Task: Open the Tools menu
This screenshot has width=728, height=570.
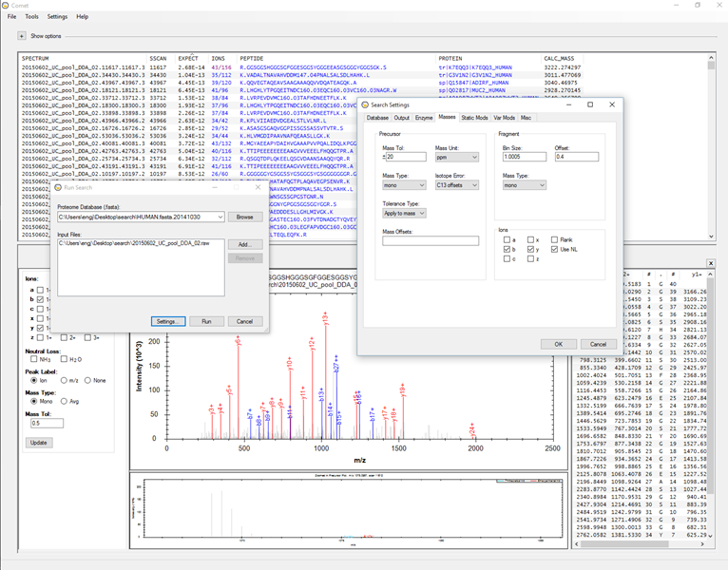Action: (x=32, y=17)
